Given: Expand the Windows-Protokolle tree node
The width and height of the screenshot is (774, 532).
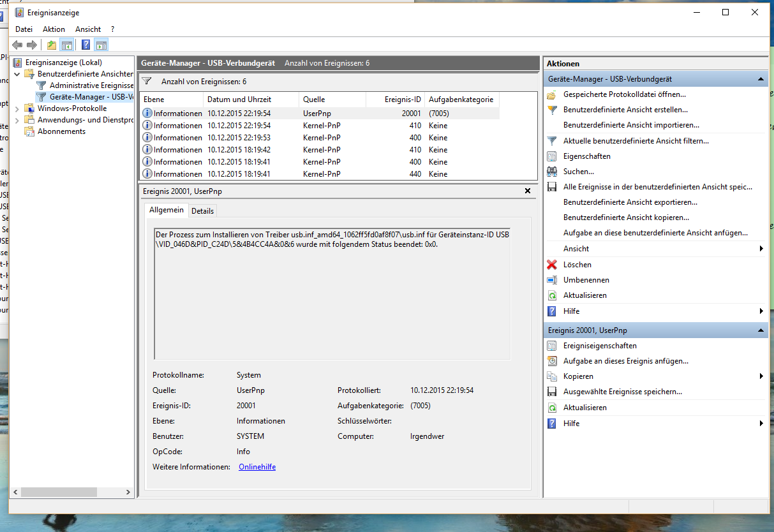Looking at the screenshot, I should [17, 108].
